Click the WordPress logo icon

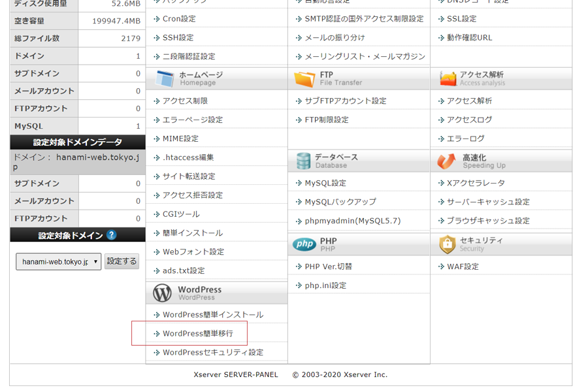(163, 293)
